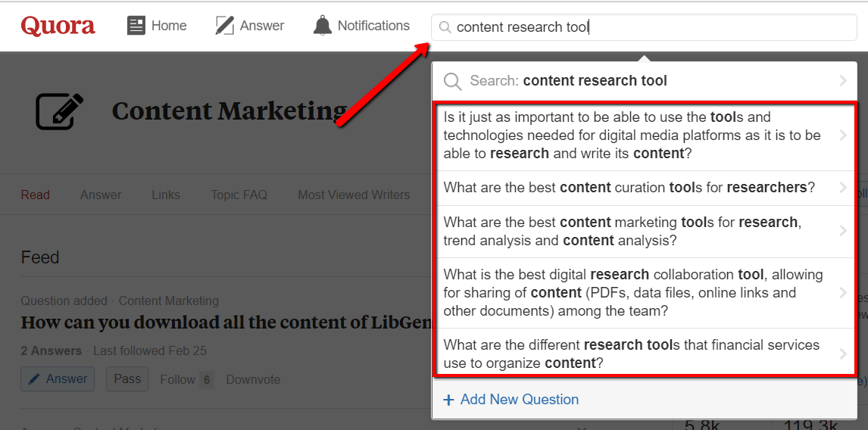Image resolution: width=868 pixels, height=430 pixels.
Task: Run search for 'content research tool' suggestion
Action: pos(645,81)
